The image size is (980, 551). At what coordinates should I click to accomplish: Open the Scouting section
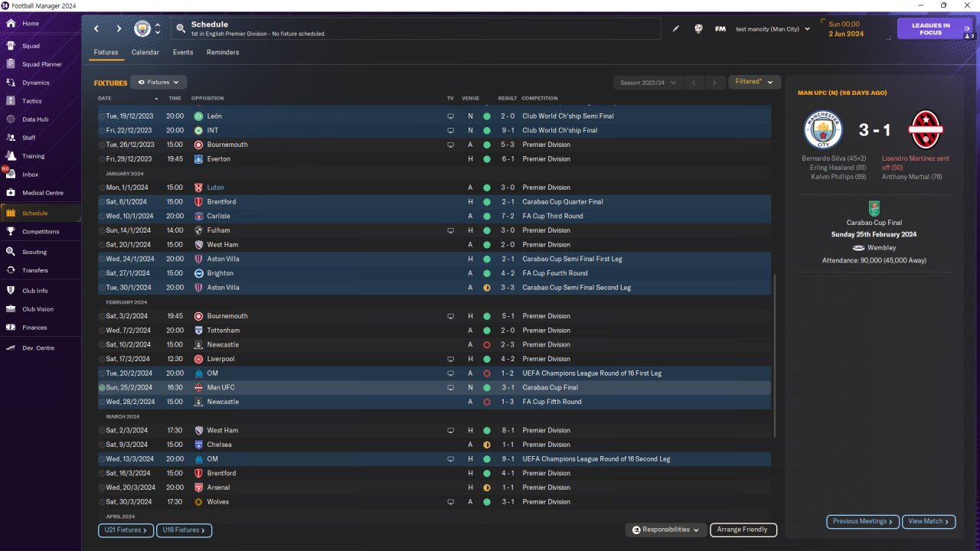click(x=34, y=252)
